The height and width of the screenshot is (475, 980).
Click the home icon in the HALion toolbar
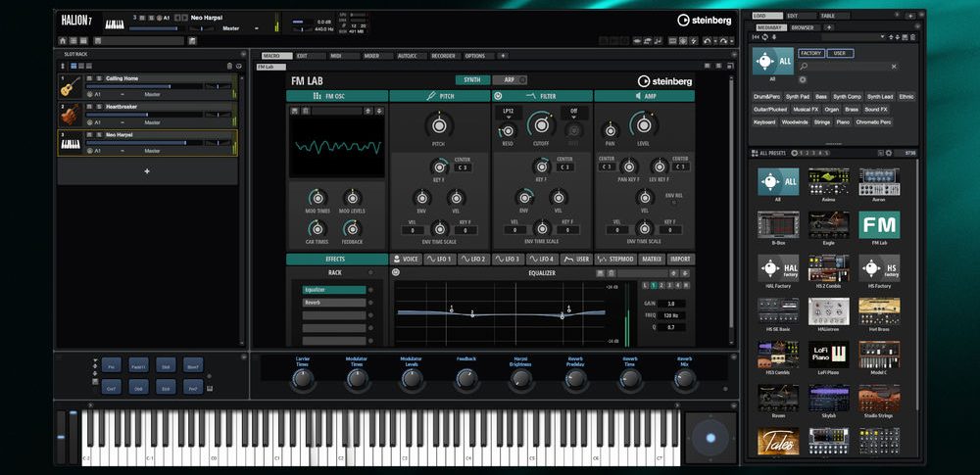point(63,40)
